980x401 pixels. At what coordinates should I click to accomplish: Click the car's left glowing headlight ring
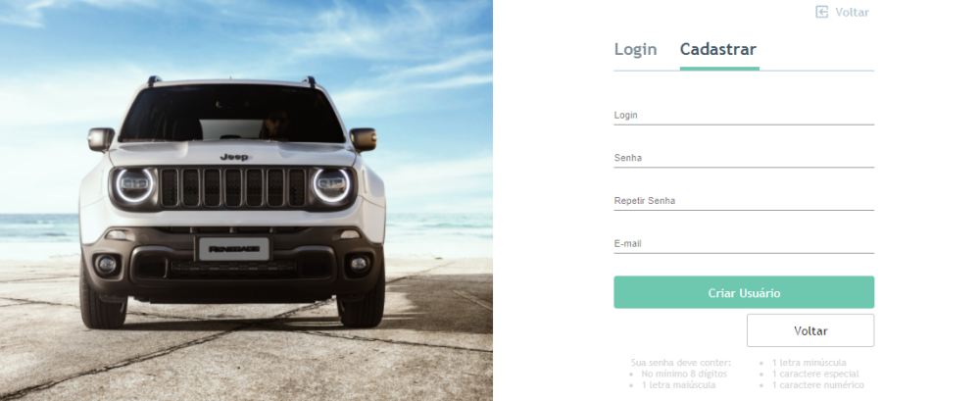pos(133,186)
